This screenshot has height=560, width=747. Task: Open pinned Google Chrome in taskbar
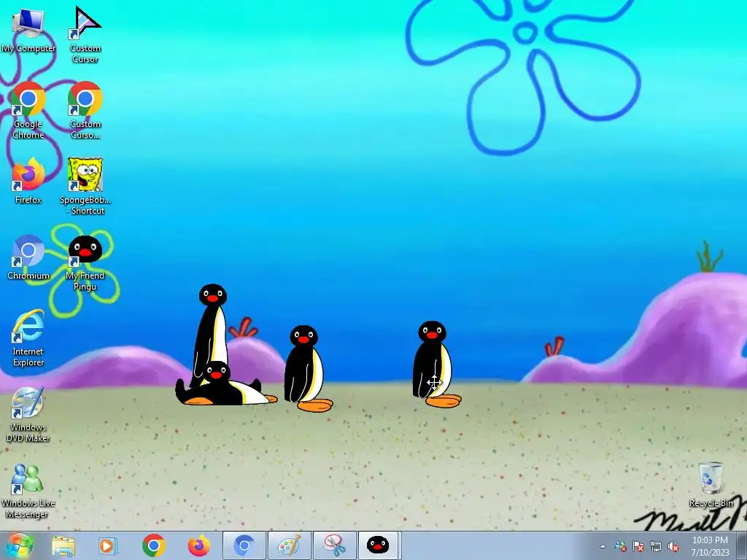pos(153,545)
